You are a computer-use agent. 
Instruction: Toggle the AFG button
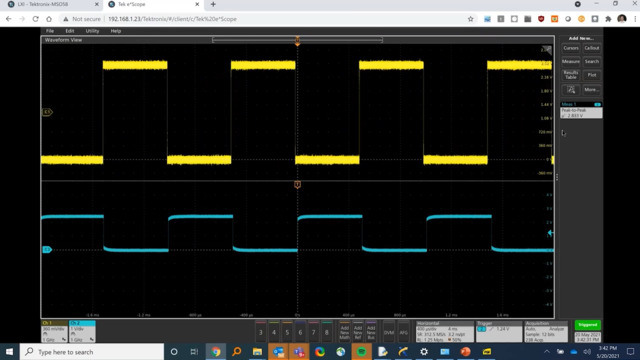(403, 332)
